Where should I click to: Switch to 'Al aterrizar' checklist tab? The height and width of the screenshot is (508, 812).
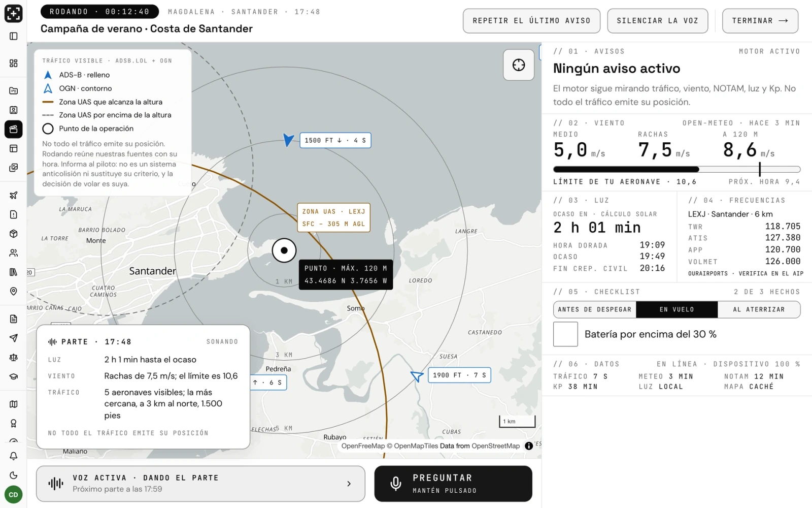(x=759, y=309)
